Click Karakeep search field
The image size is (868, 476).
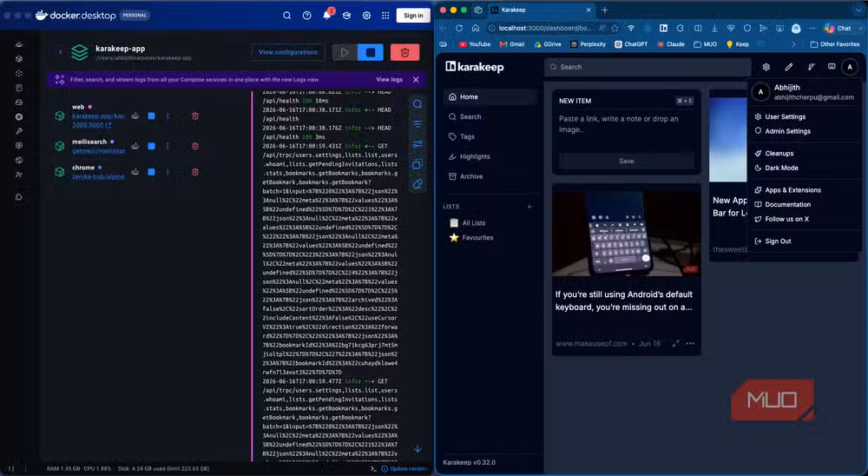648,67
